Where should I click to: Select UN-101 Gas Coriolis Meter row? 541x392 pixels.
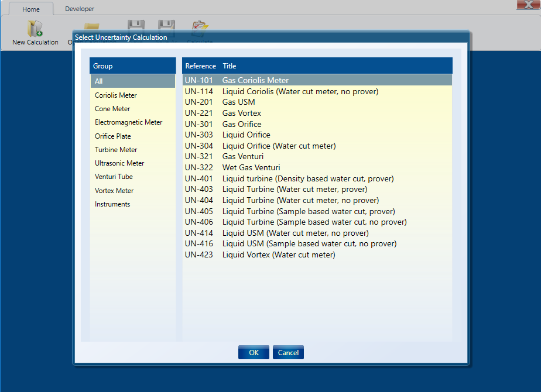tap(317, 80)
